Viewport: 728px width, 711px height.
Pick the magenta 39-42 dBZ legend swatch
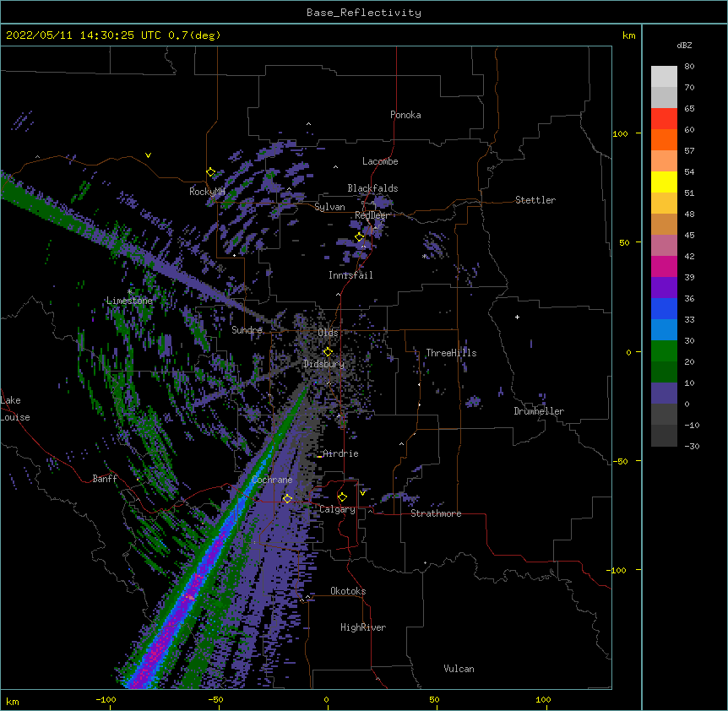pyautogui.click(x=664, y=266)
